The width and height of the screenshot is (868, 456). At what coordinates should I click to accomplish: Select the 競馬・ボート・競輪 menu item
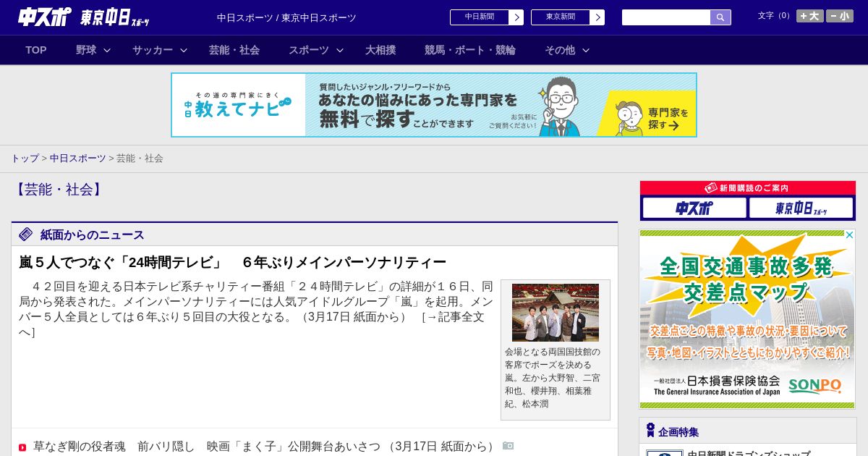click(470, 50)
